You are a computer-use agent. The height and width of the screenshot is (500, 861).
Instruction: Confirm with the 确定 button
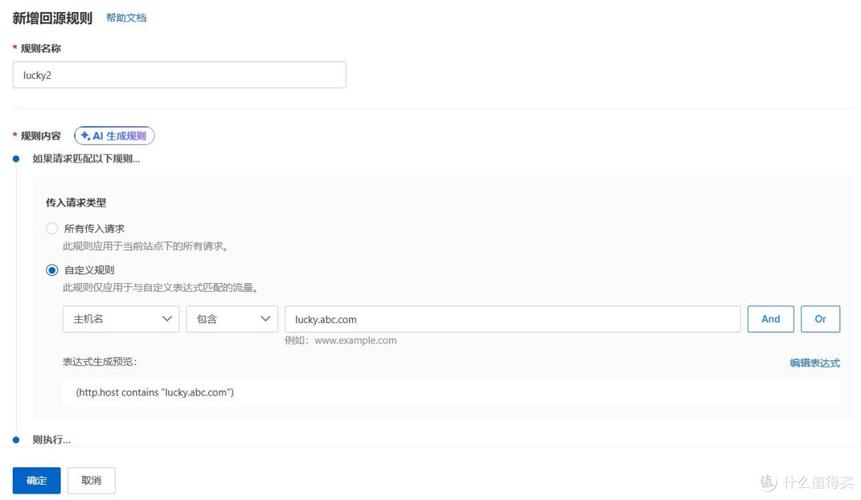point(37,481)
